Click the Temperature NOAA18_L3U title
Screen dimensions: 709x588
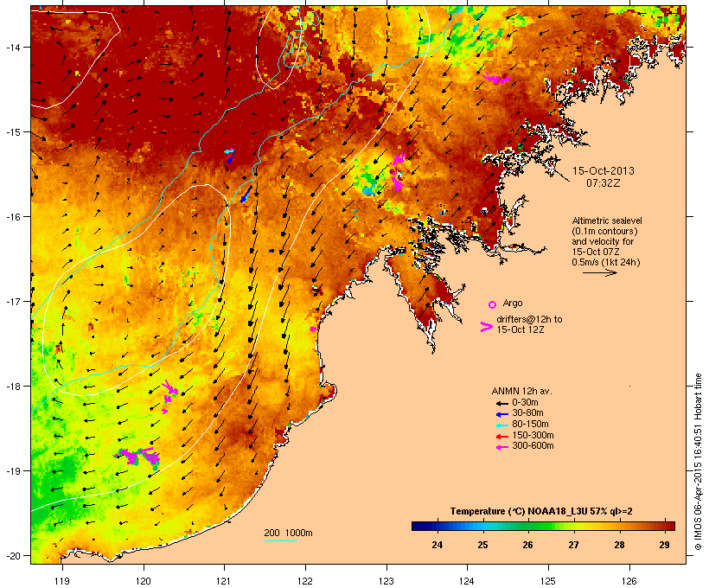tap(541, 511)
